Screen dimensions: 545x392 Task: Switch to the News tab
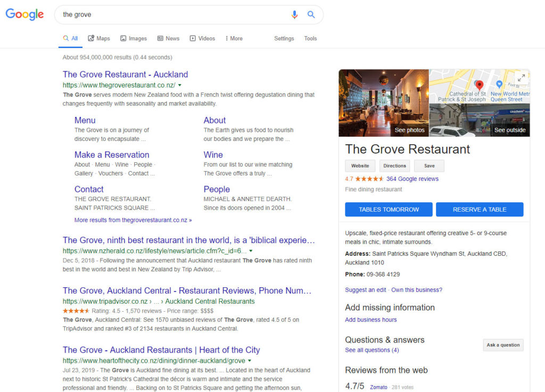pyautogui.click(x=169, y=38)
